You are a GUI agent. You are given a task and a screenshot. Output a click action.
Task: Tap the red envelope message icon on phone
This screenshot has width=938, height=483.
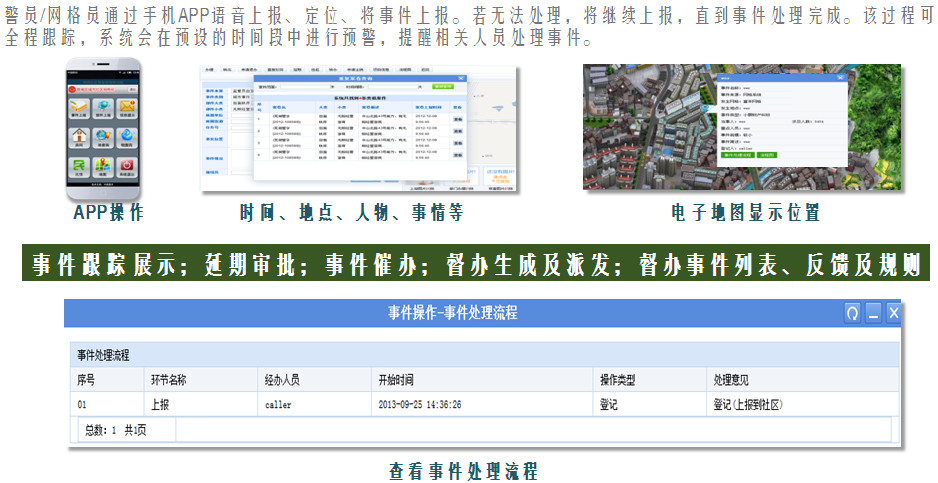pos(127,108)
